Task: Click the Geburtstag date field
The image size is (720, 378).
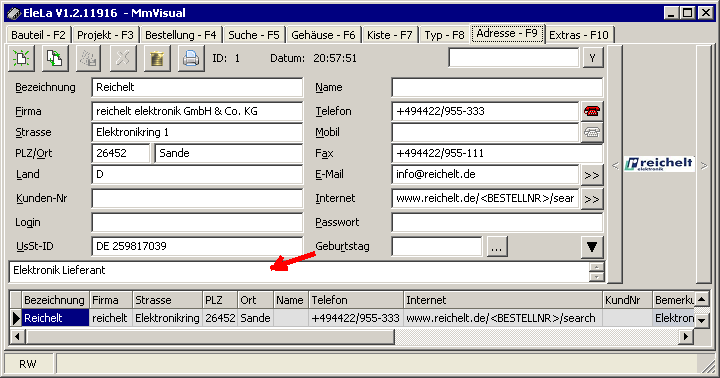Action: [x=437, y=246]
